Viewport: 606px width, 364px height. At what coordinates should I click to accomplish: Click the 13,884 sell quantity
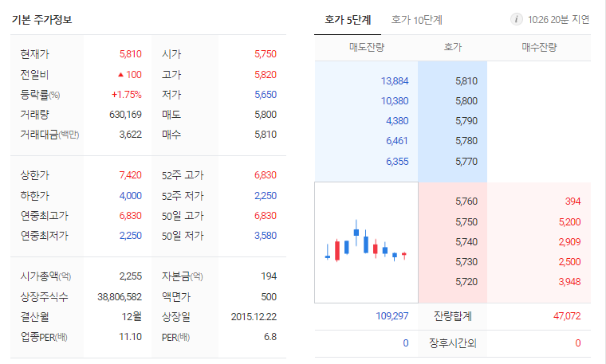point(395,80)
